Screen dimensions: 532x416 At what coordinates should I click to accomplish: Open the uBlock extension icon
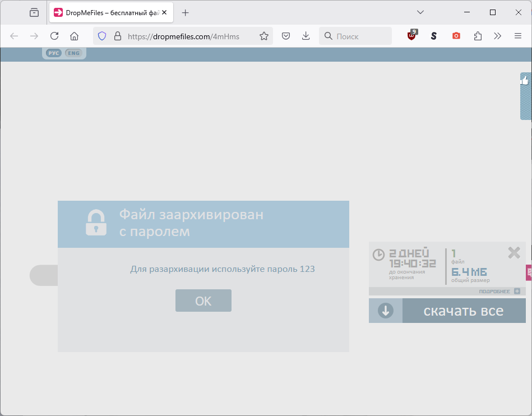pyautogui.click(x=412, y=36)
